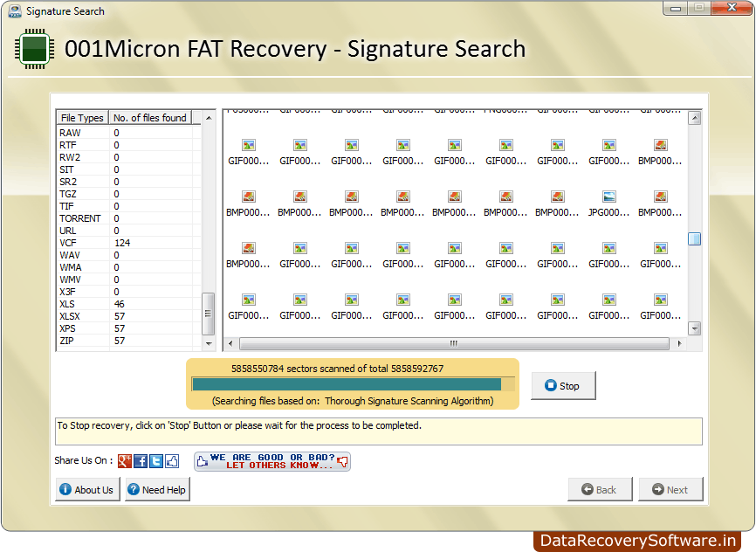Viewport: 756px width, 552px height.
Task: Select the URL file type row
Action: click(128, 231)
